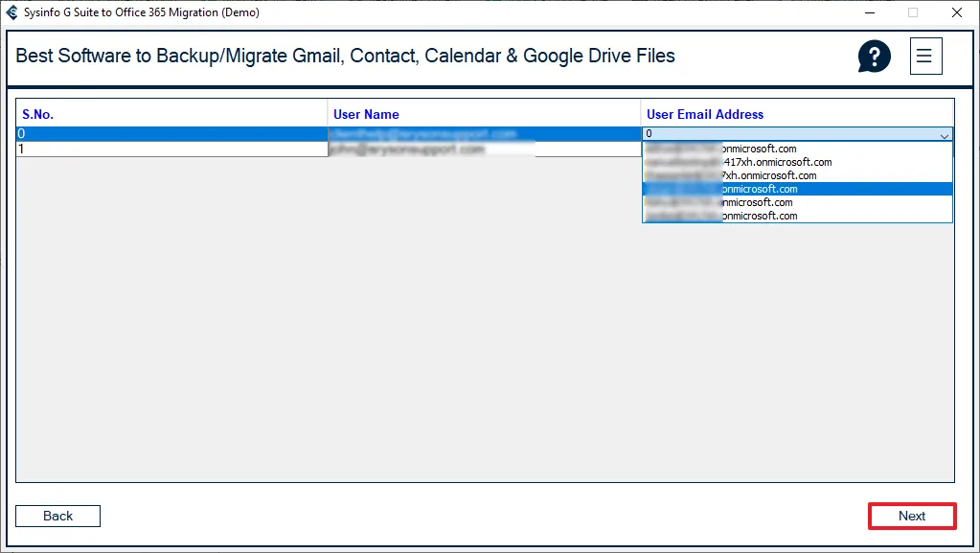Click the Next button
The height and width of the screenshot is (553, 980).
coord(912,516)
